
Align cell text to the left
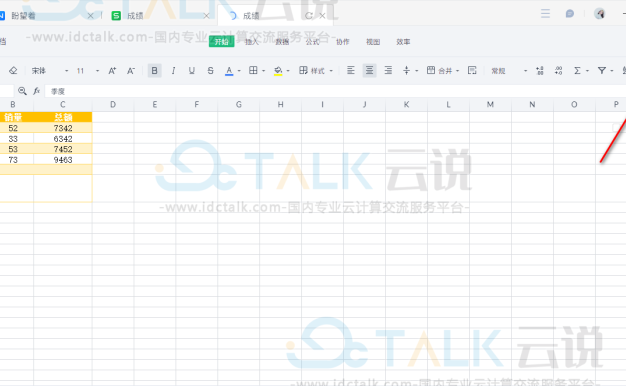click(351, 71)
